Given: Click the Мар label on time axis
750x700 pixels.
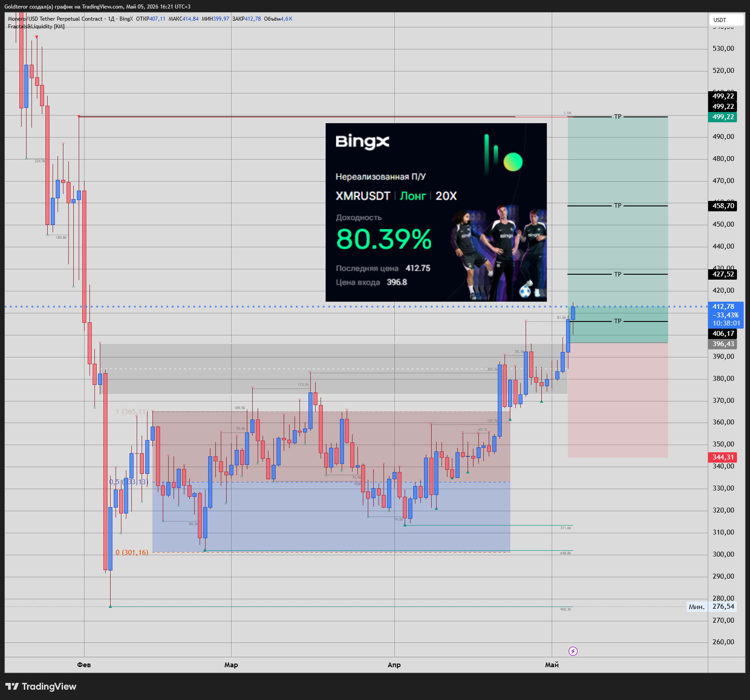Looking at the screenshot, I should click(231, 665).
